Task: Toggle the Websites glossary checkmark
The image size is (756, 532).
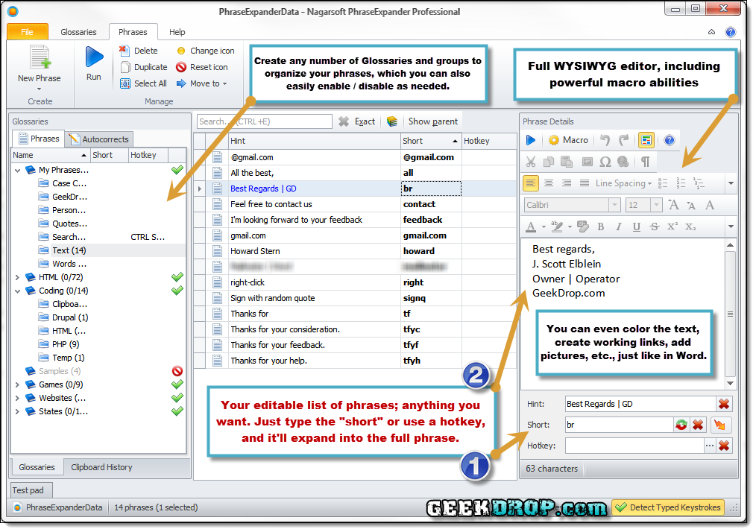Action: coord(177,398)
